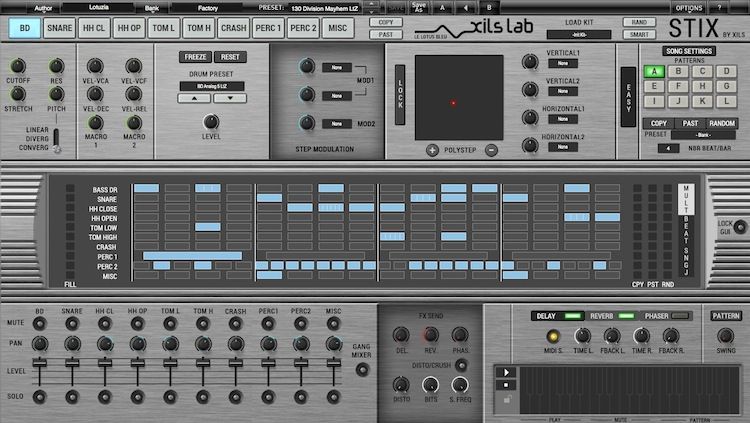Open the Options menu
Image resolution: width=750 pixels, height=423 pixels.
tap(688, 7)
